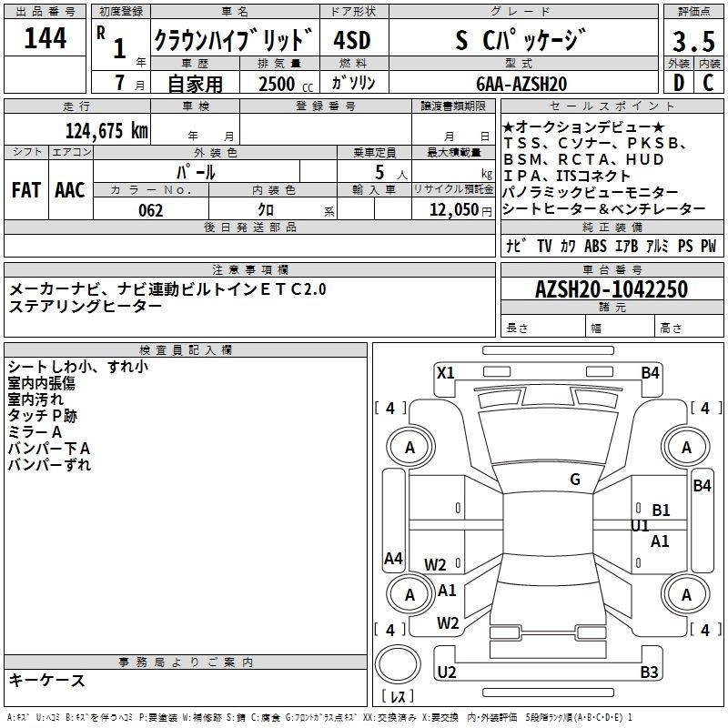
Task: Click the seating capacity value 5
Action: click(379, 172)
